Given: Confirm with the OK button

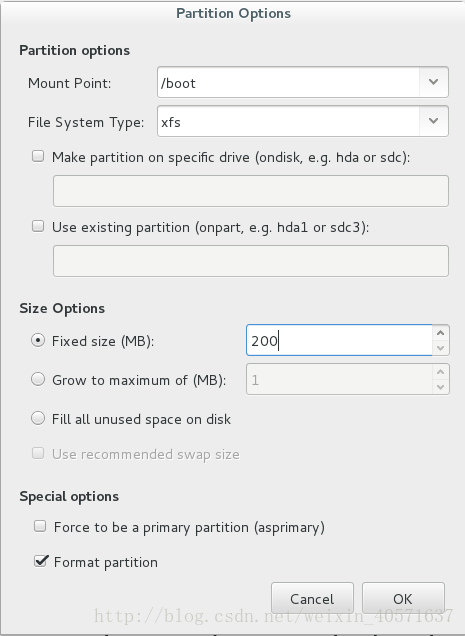Looking at the screenshot, I should click(x=403, y=599).
